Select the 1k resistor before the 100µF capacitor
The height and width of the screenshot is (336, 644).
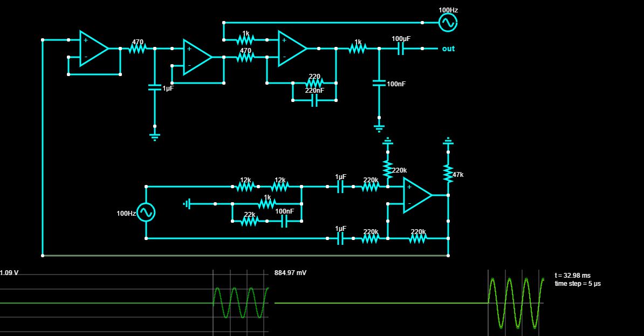(x=357, y=49)
